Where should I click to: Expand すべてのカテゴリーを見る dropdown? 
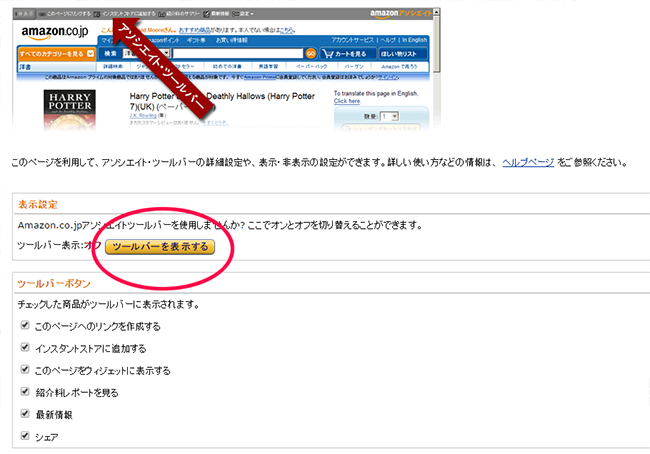[x=57, y=54]
